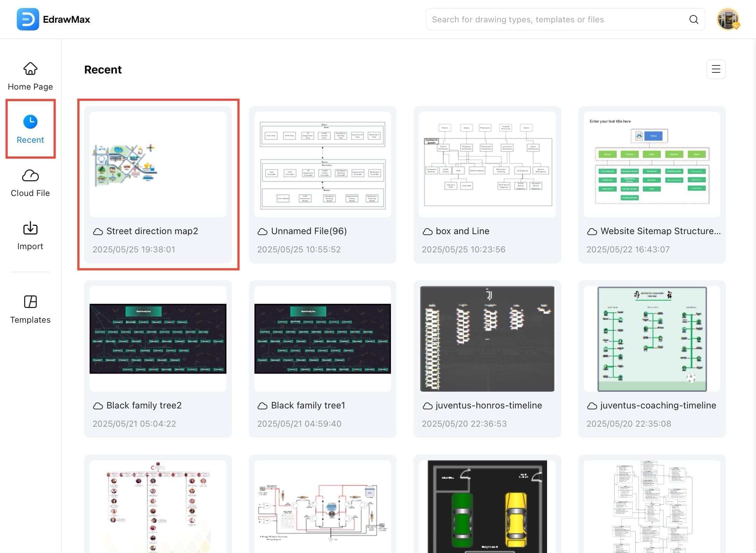
Task: Click the search input field
Action: [x=560, y=19]
